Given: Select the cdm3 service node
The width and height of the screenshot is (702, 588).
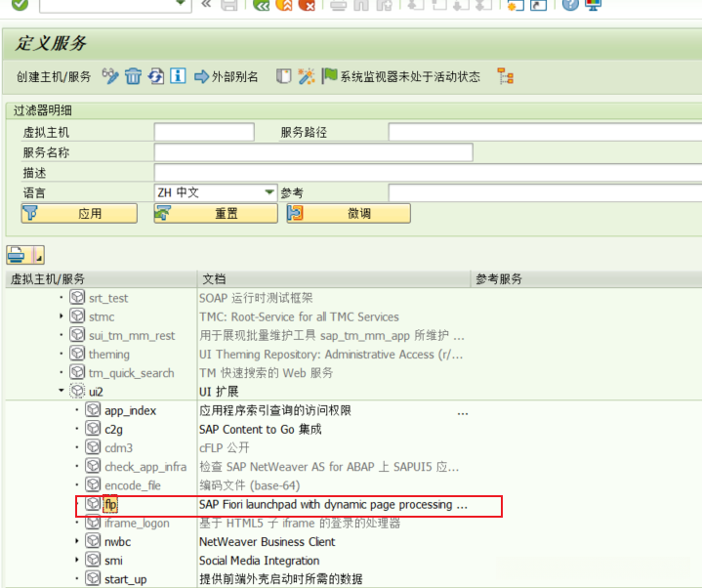Looking at the screenshot, I should 119,447.
